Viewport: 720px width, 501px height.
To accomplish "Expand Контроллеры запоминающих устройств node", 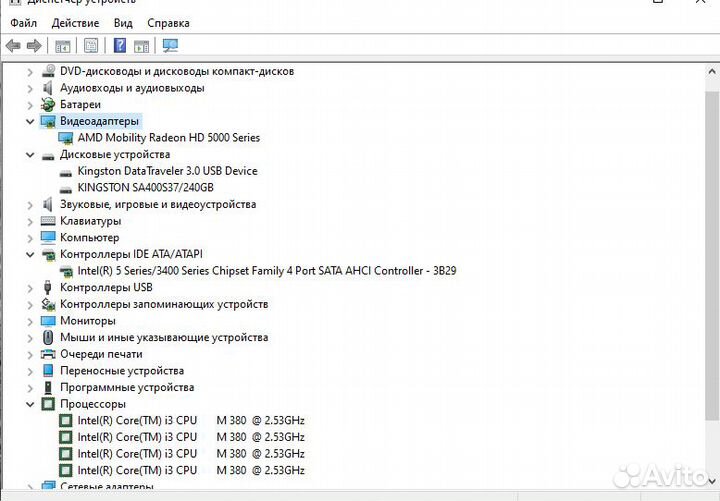I will [x=30, y=305].
